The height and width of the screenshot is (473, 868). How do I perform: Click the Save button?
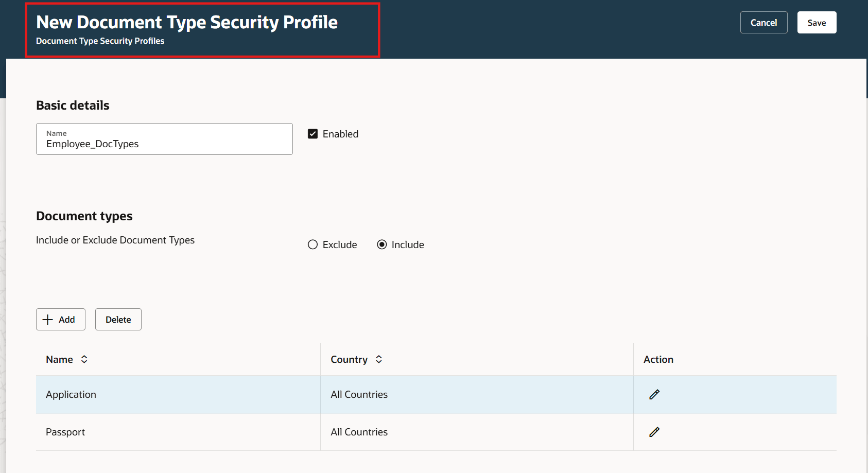click(817, 22)
